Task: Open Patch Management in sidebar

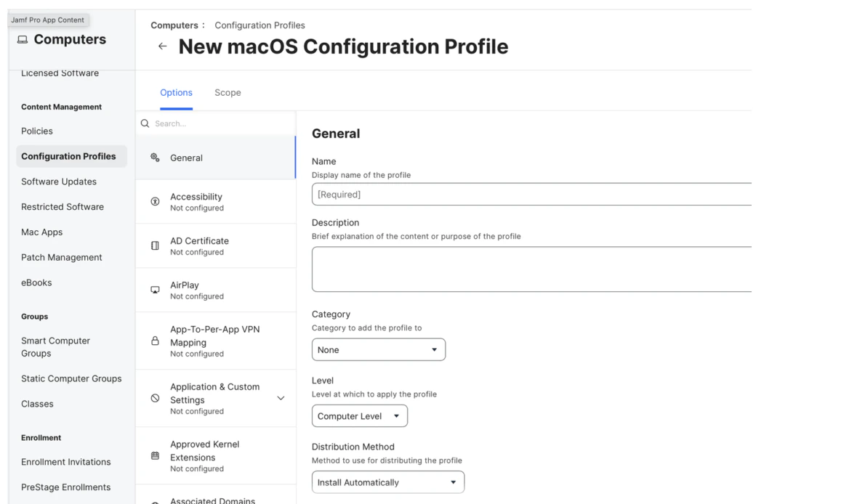Action: coord(62,258)
